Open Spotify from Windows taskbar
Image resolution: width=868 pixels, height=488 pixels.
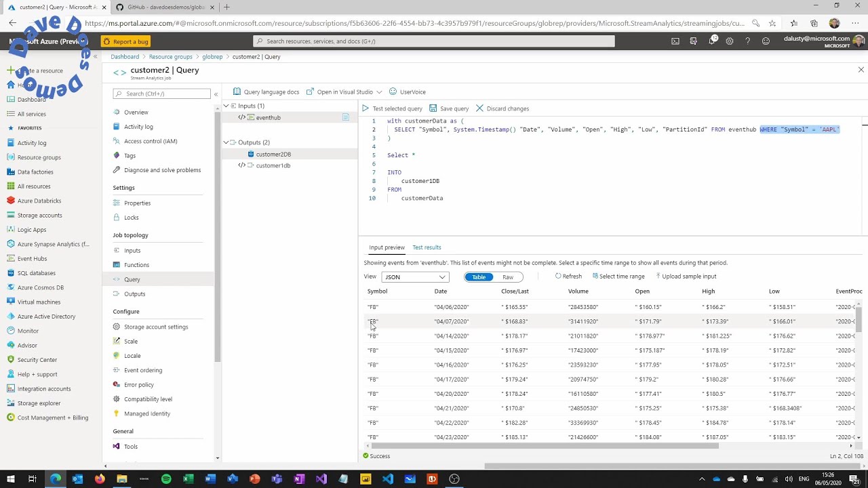tap(166, 479)
